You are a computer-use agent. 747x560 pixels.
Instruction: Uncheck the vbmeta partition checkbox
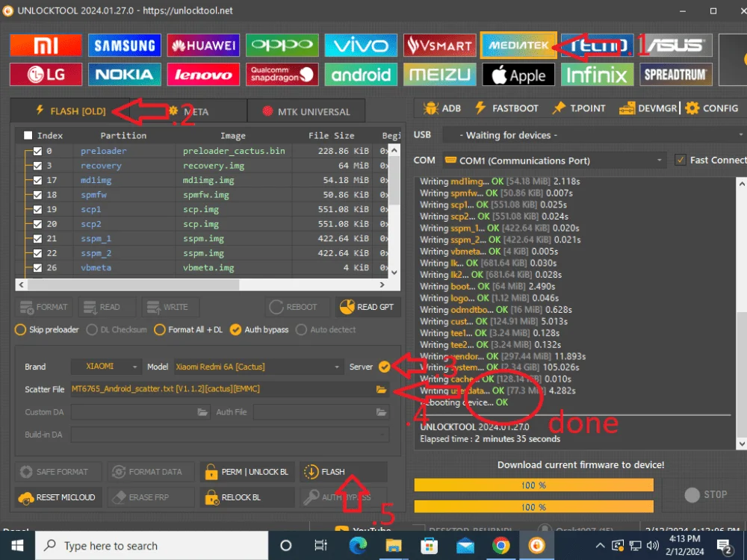coord(37,268)
